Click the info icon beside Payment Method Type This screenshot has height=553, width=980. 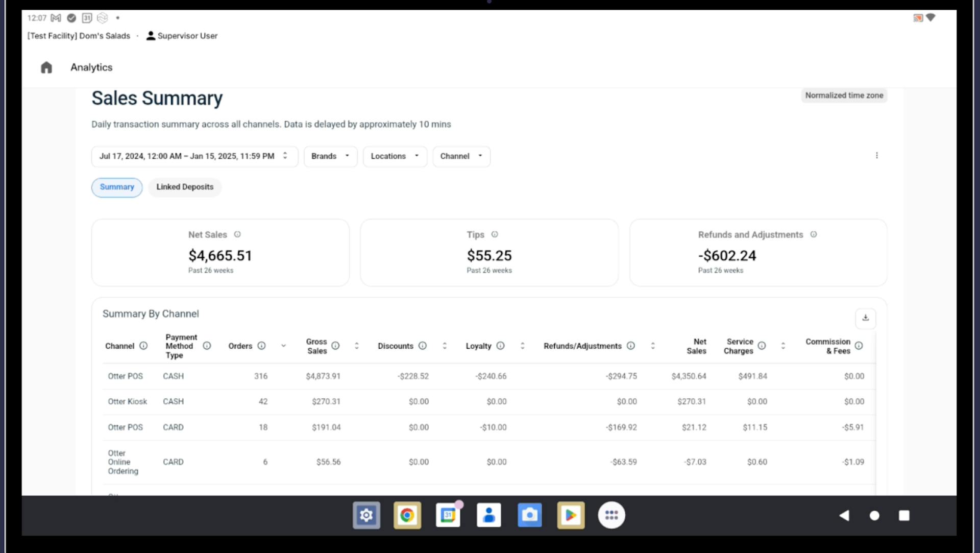207,346
